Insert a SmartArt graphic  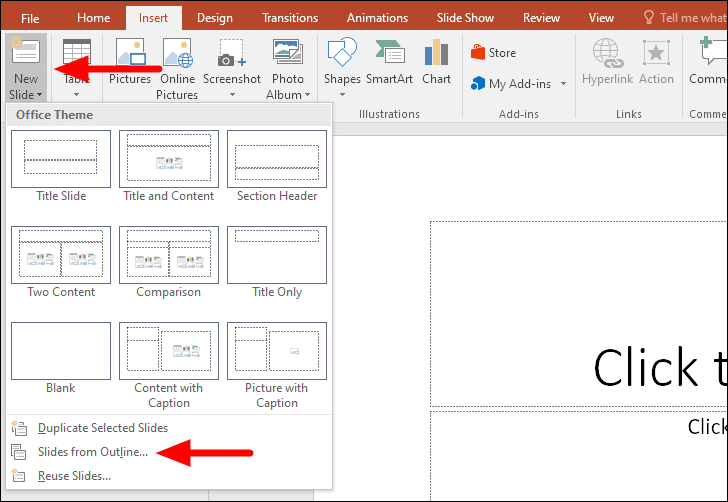click(x=389, y=61)
